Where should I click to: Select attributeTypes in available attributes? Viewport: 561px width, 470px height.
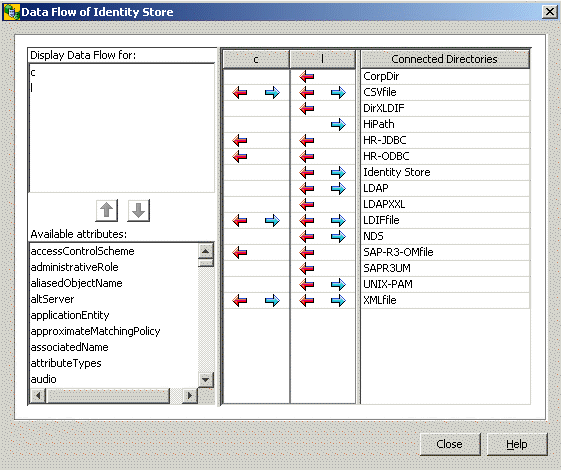click(x=66, y=363)
